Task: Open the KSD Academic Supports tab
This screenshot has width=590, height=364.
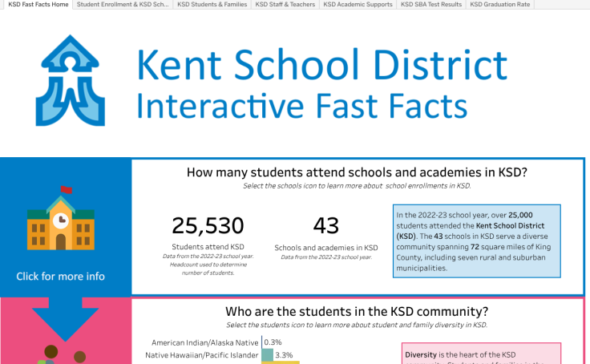Action: pos(358,5)
